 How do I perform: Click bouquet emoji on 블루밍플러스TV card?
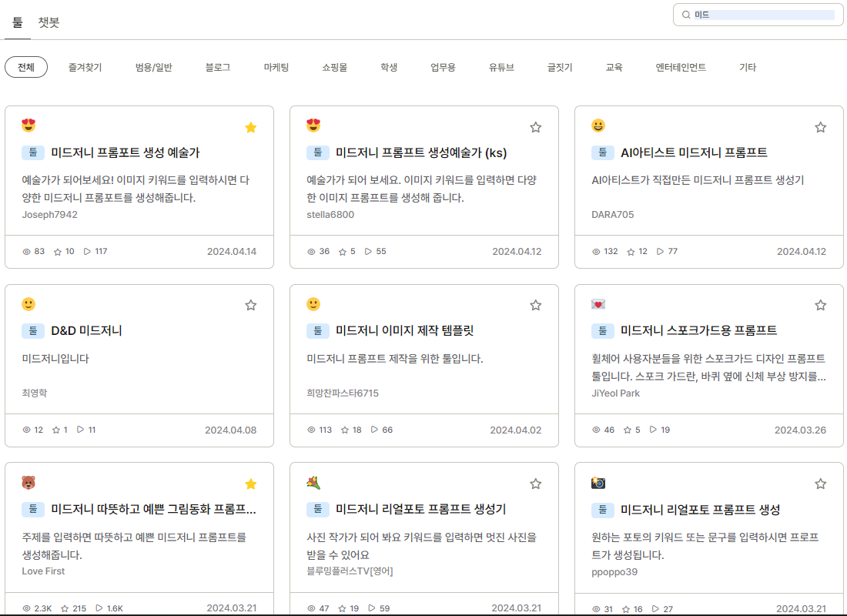click(313, 483)
